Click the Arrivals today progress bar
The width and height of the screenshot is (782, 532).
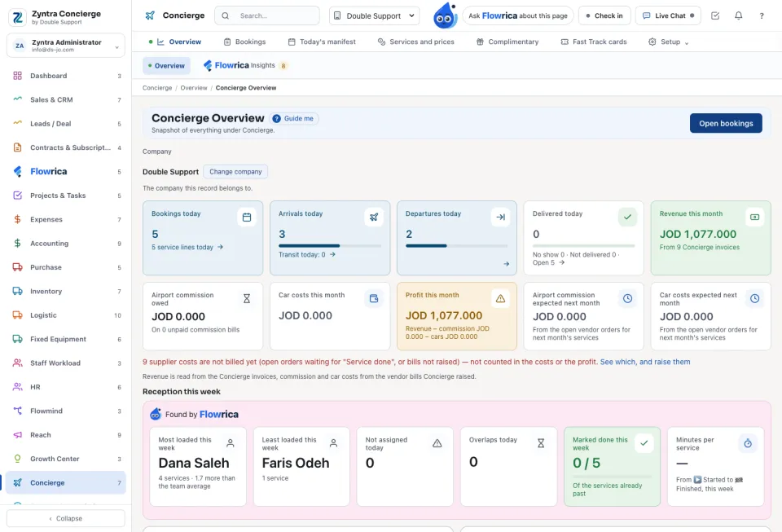click(x=330, y=246)
